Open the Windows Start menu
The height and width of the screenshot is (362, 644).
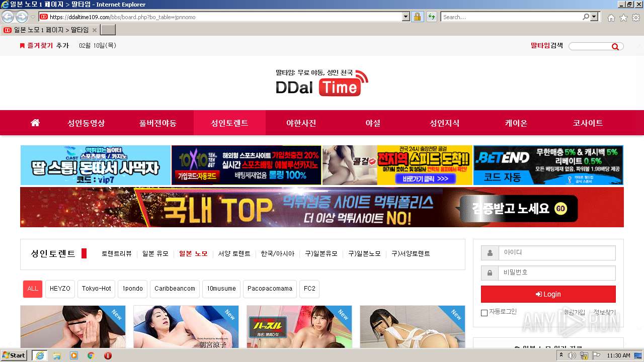14,355
